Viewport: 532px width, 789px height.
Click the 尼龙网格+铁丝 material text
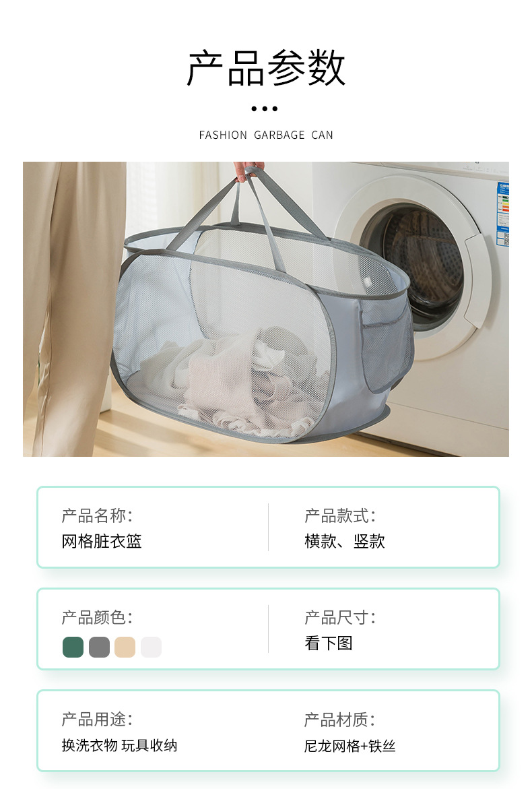tap(350, 746)
